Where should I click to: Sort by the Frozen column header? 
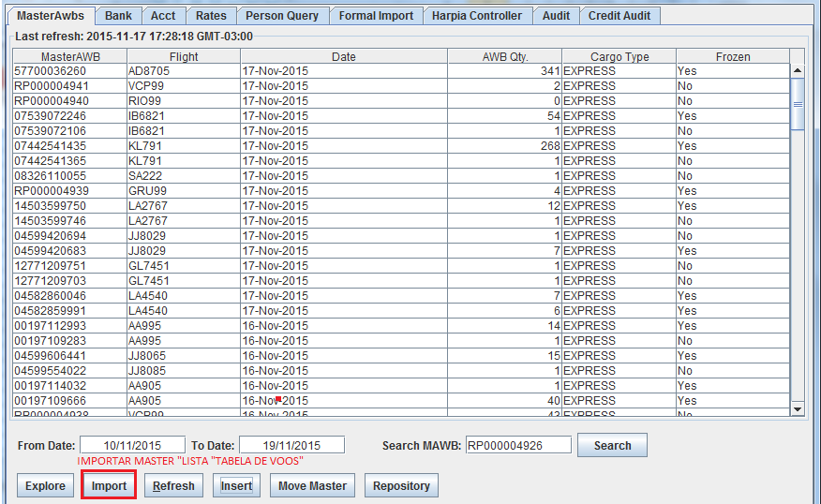(x=733, y=56)
